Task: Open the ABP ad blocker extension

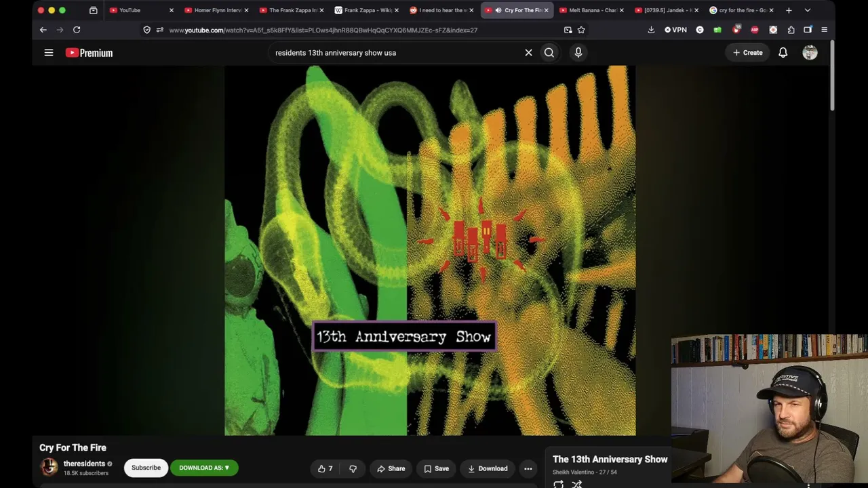Action: tap(755, 30)
